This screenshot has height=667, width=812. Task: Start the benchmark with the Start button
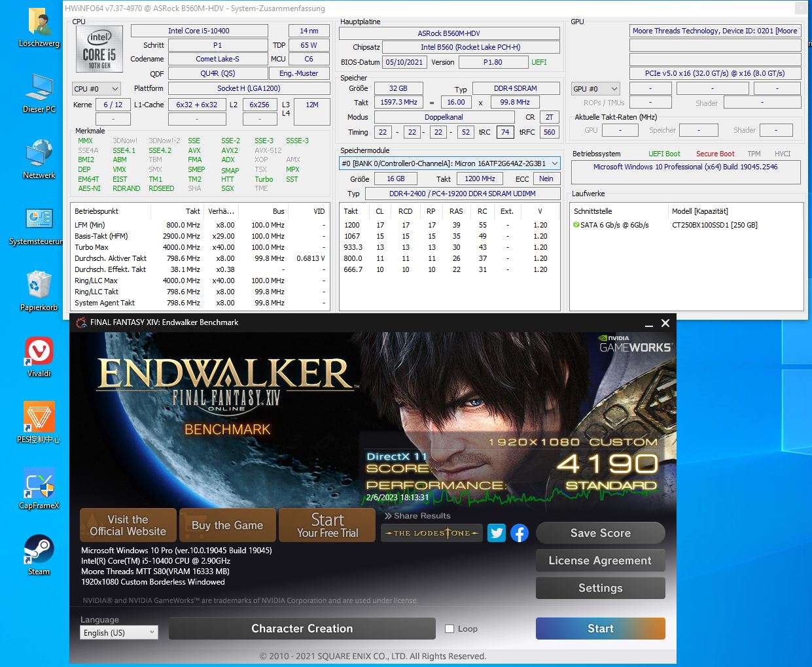pyautogui.click(x=601, y=628)
